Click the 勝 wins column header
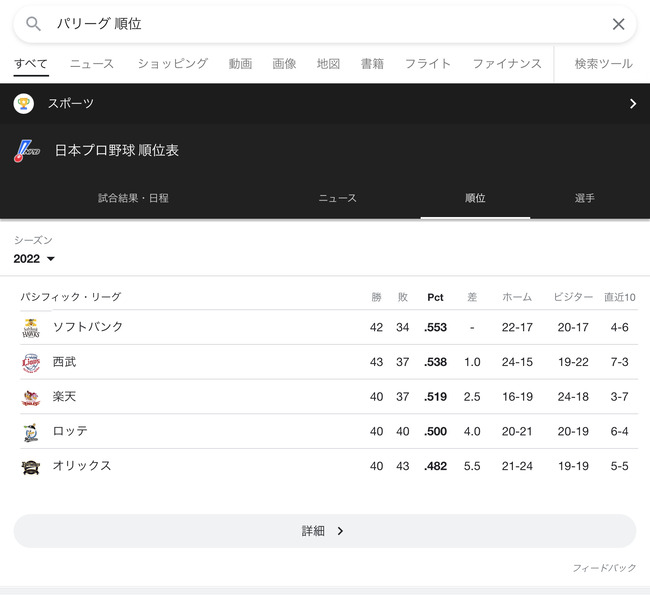Viewport: 650px width, 597px height. pos(376,297)
